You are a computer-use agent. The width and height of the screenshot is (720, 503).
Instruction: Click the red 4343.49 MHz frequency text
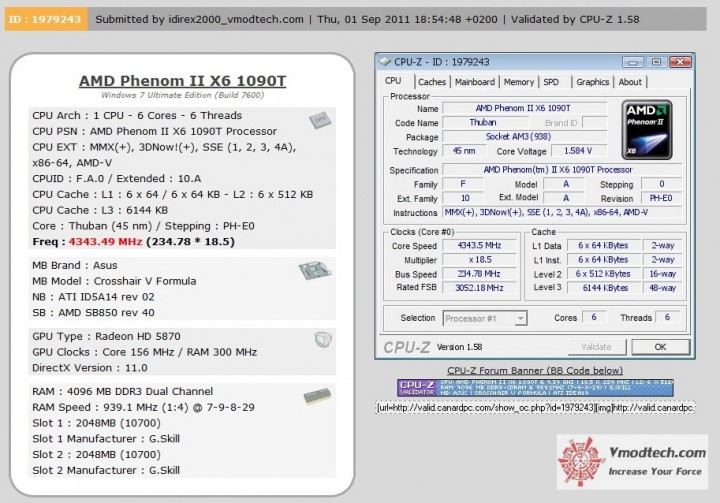pos(105,242)
